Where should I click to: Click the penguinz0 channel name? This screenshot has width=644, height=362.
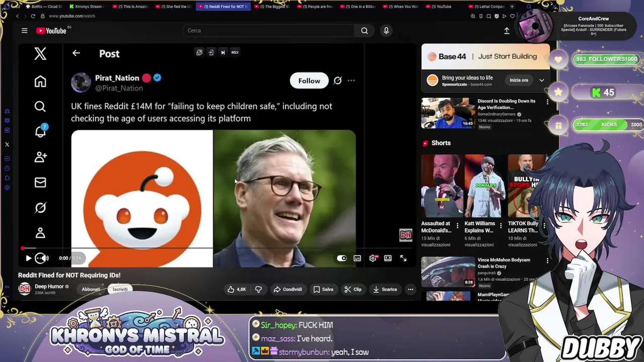[488, 273]
